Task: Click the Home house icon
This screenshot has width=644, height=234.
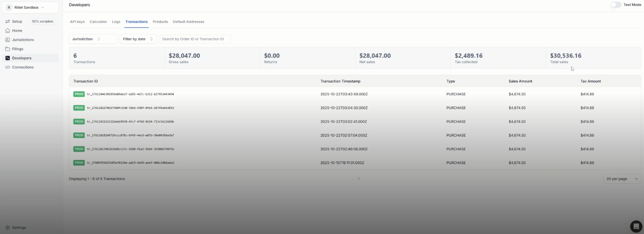Action: pos(8,30)
